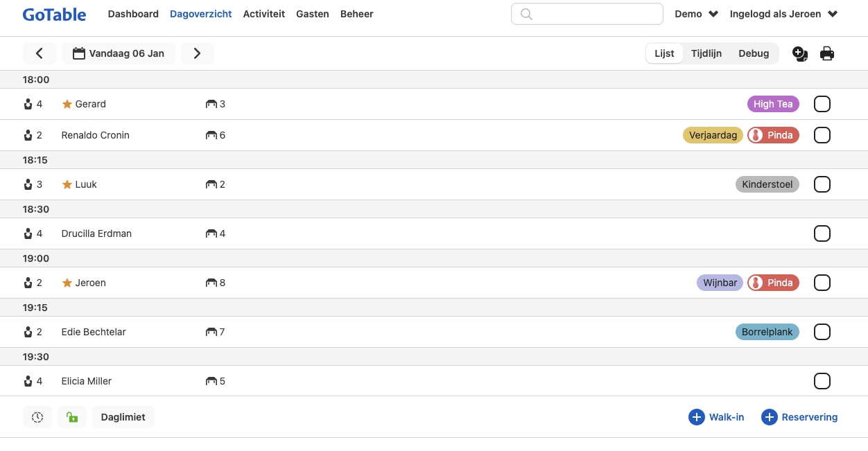The height and width of the screenshot is (451, 868).
Task: Select the checkbox in Elicia Miller's row
Action: 822,381
